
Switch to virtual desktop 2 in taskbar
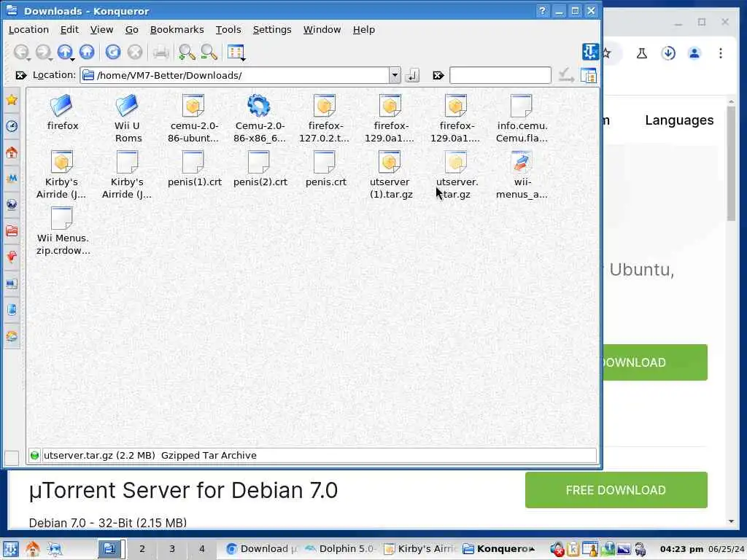142,548
